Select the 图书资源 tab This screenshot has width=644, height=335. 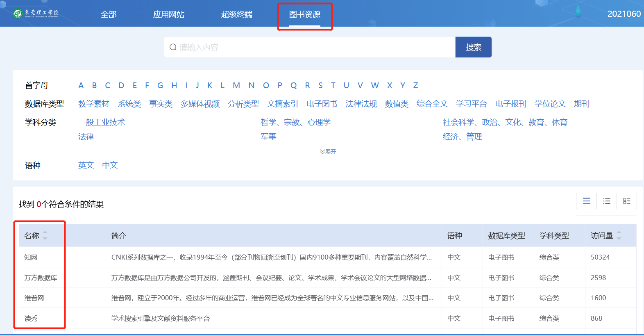[305, 14]
